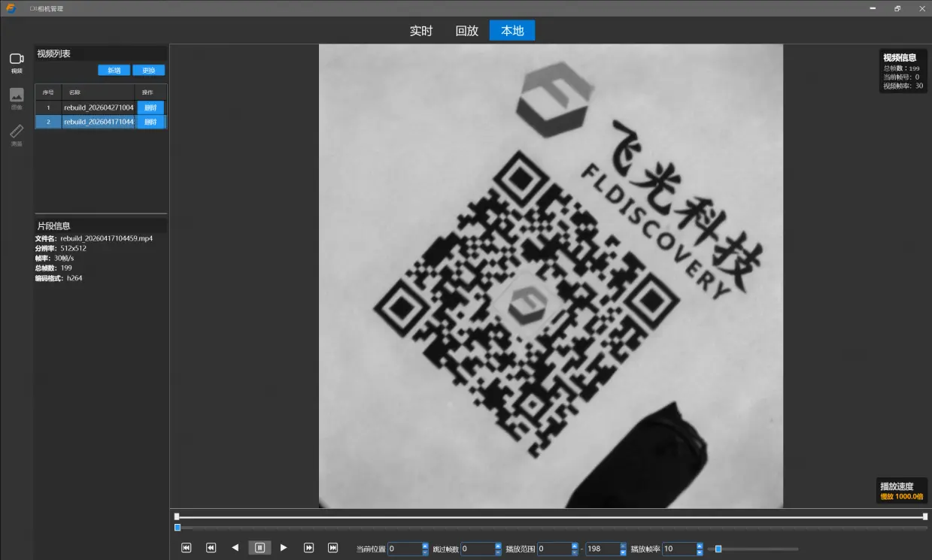
Task: Click the app logo in title bar
Action: click(x=11, y=8)
